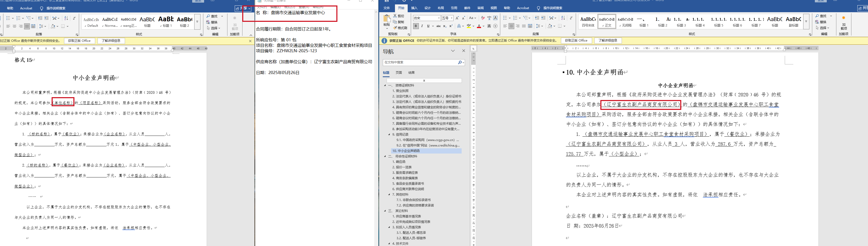Open the phonetic guide (wén) tool
This screenshot has width=868, height=246.
[x=489, y=18]
